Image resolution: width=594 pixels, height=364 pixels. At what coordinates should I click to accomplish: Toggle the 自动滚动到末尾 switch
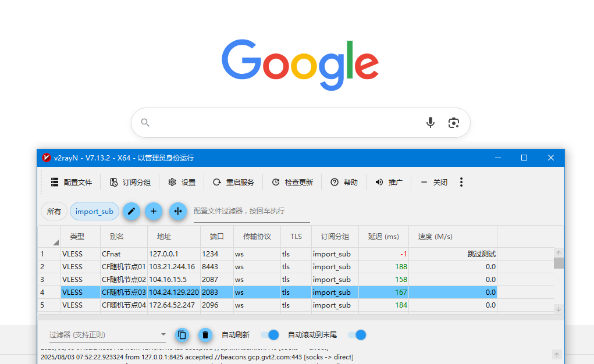[357, 335]
